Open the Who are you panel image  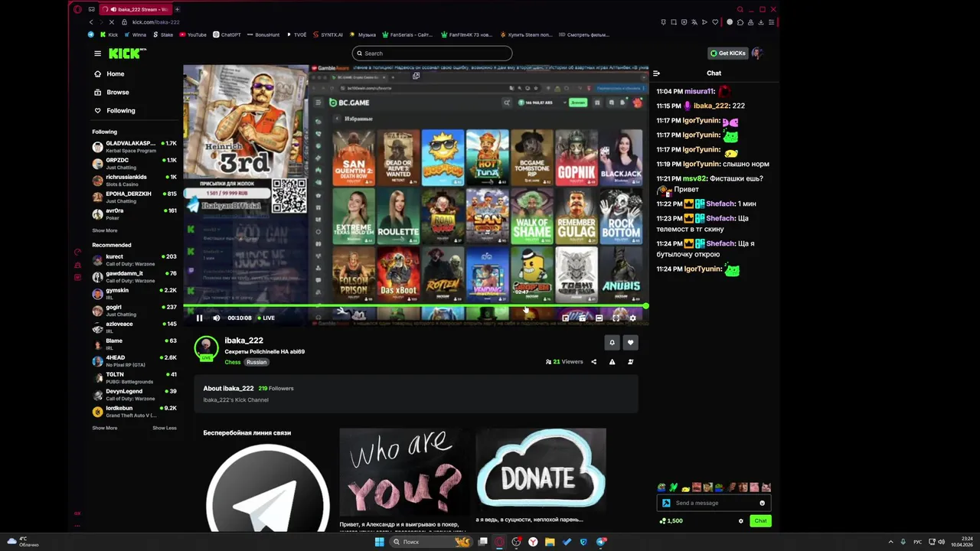[405, 472]
